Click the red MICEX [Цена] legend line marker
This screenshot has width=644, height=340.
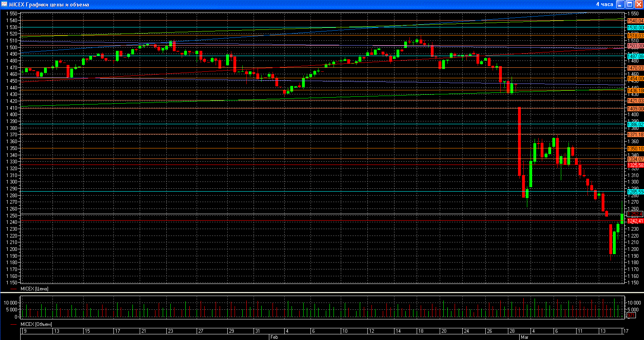pos(14,289)
